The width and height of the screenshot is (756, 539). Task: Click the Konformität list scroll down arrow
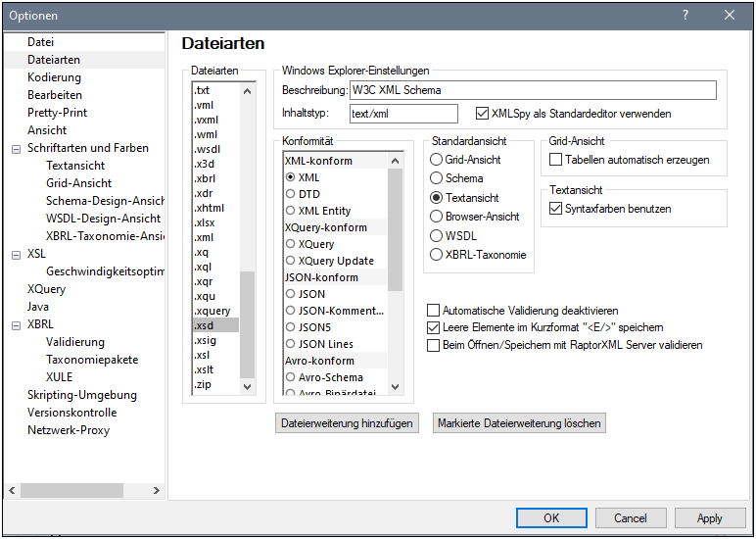(396, 387)
